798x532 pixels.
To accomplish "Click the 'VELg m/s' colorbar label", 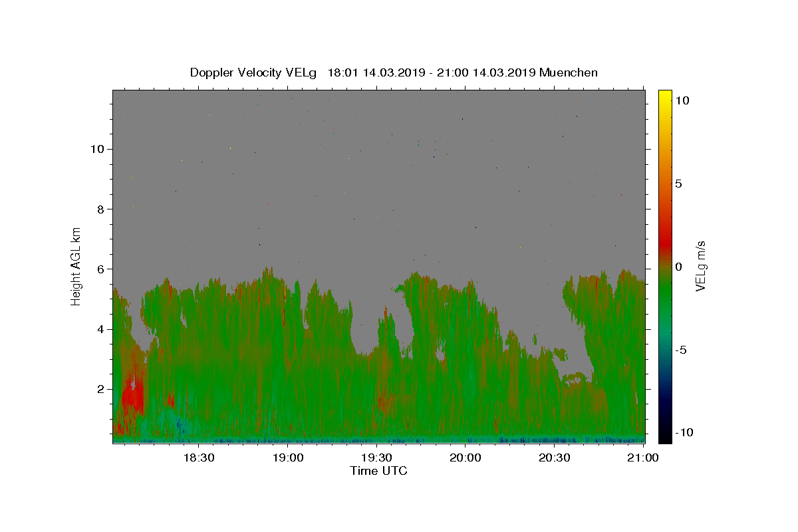I will point(700,267).
